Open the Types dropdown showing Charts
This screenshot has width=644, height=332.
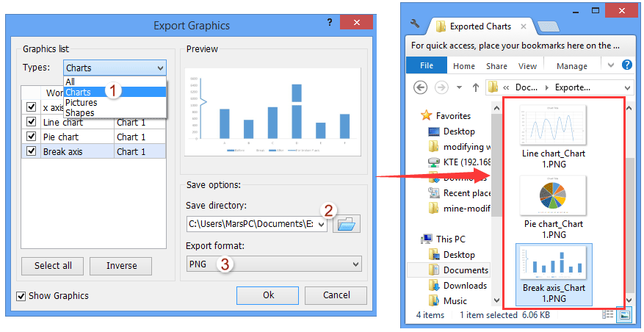pyautogui.click(x=115, y=68)
